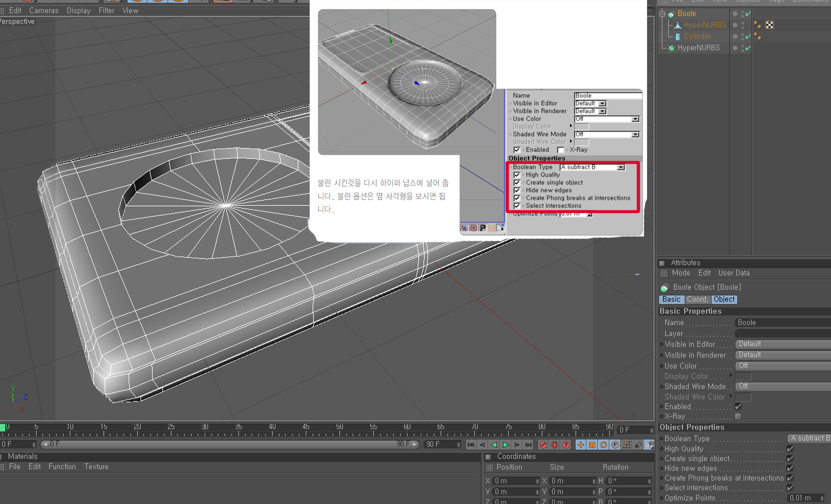Click the Materials panel grip icon
This screenshot has width=831, height=504.
coord(2,467)
